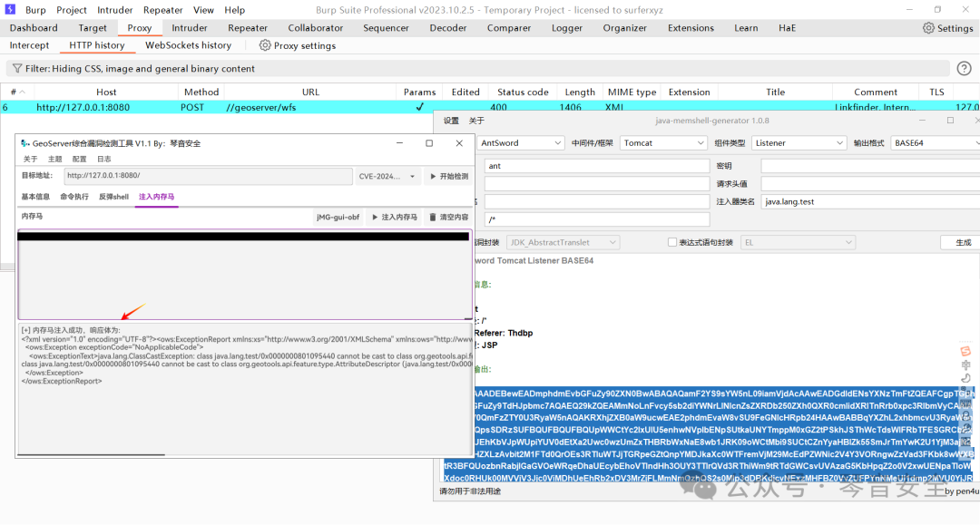Open 配置 menu in GeoServer tool
Screen dimensions: 980x525
click(79, 160)
